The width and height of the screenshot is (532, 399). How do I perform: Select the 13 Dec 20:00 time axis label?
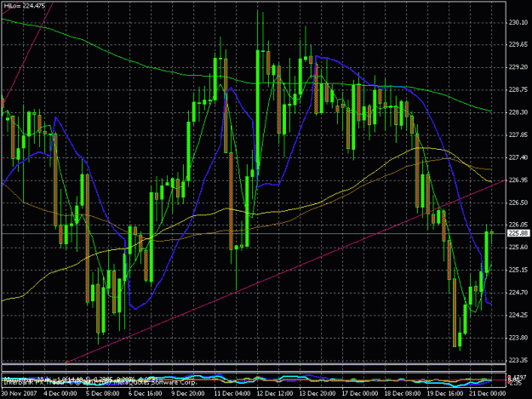[x=317, y=394]
